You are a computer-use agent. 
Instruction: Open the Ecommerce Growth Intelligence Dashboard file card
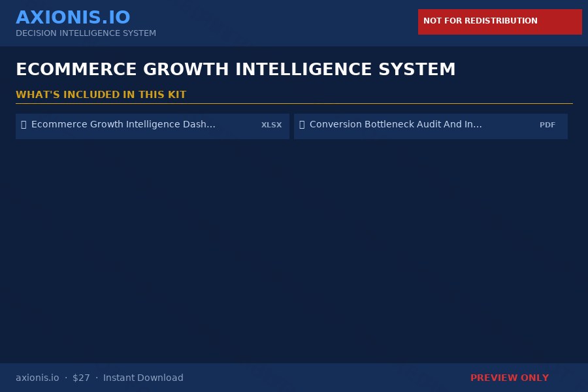coord(153,126)
